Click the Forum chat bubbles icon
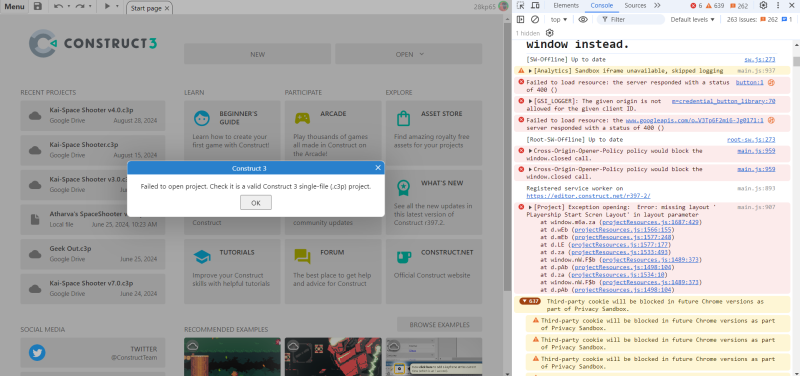This screenshot has height=376, width=800. [x=302, y=257]
